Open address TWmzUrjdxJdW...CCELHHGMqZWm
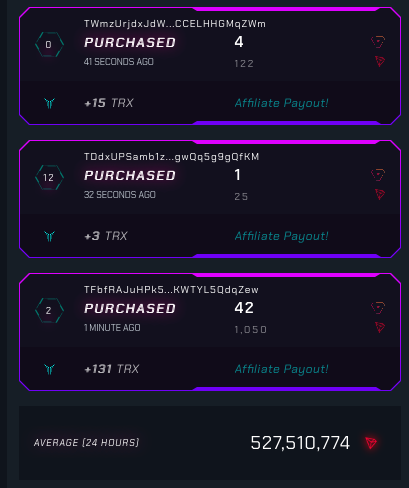The height and width of the screenshot is (488, 409). point(175,24)
